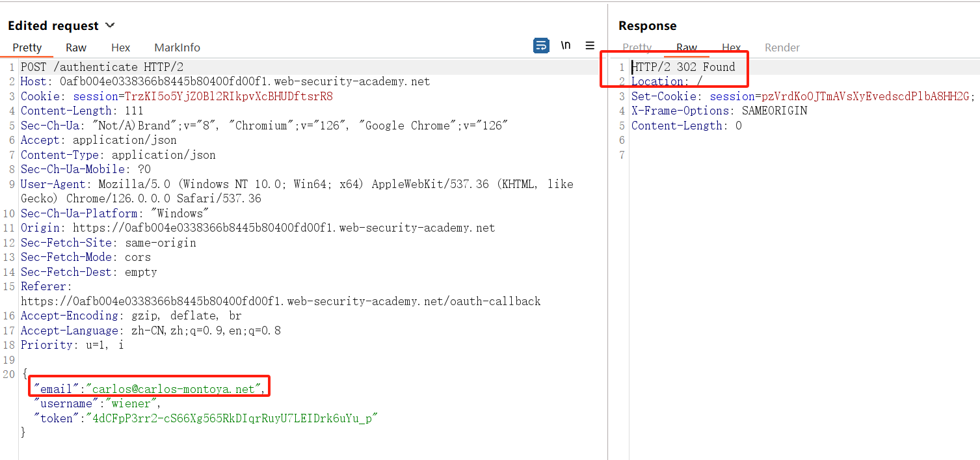This screenshot has width=980, height=460.
Task: Click the Priority: u=1, i line
Action: pyautogui.click(x=72, y=345)
